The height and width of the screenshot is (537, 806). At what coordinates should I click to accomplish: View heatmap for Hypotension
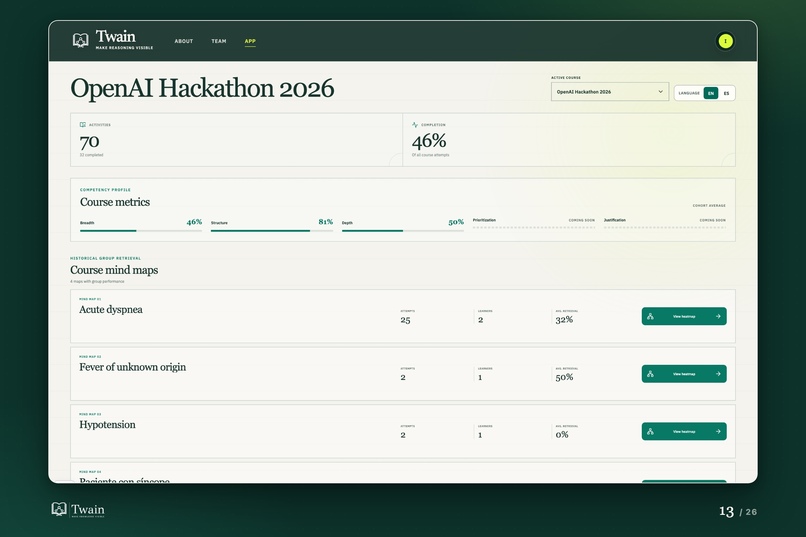pyautogui.click(x=684, y=432)
